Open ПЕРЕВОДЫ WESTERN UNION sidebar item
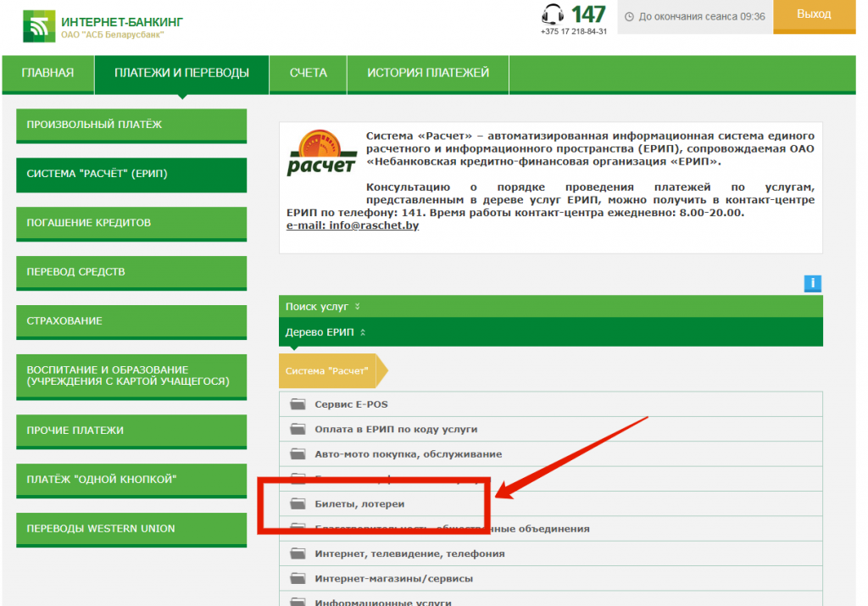 pos(131,530)
